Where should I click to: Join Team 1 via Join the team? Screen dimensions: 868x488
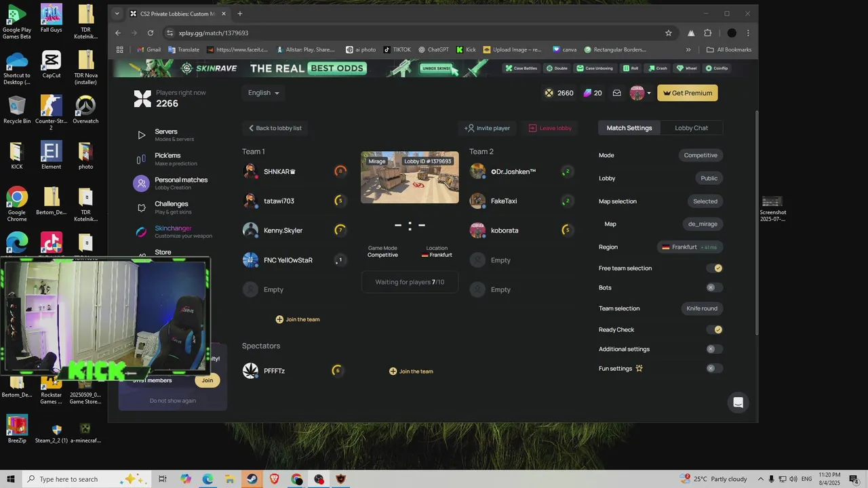tap(298, 319)
